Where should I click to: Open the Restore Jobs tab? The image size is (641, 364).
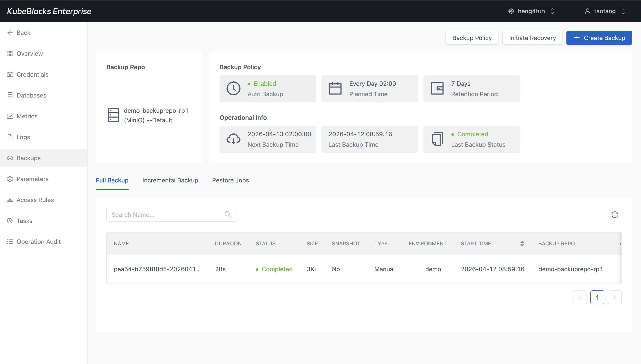pos(230,180)
